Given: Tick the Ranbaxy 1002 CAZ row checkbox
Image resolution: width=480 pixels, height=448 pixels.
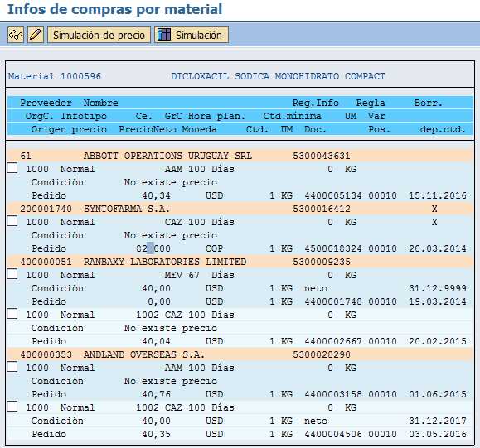Looking at the screenshot, I should (x=12, y=314).
